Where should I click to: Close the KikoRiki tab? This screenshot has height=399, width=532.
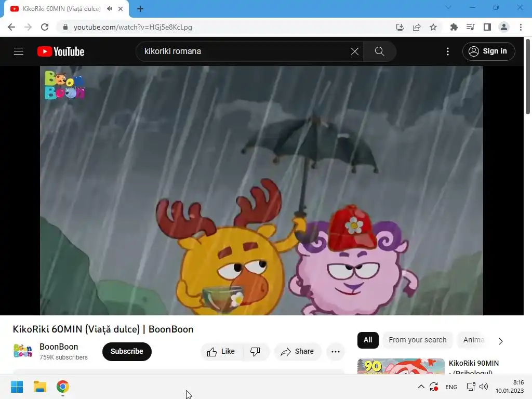pyautogui.click(x=121, y=9)
